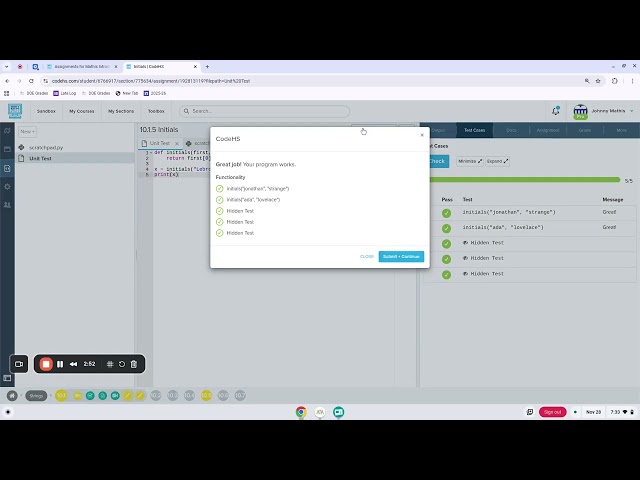The image size is (640, 480).
Task: Open the New file dropdown
Action: click(27, 131)
